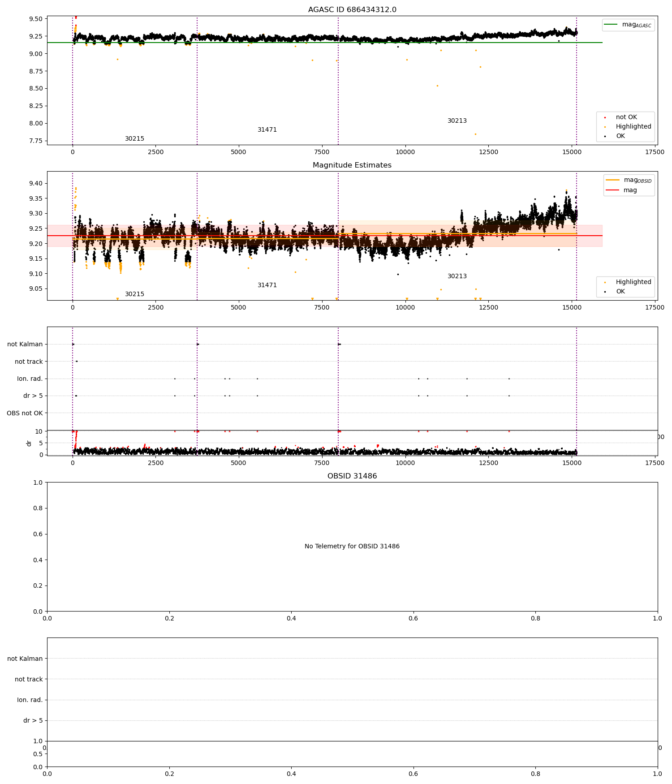
Task: Click 'Ion. rad.' label in third plot
Action: tap(30, 379)
